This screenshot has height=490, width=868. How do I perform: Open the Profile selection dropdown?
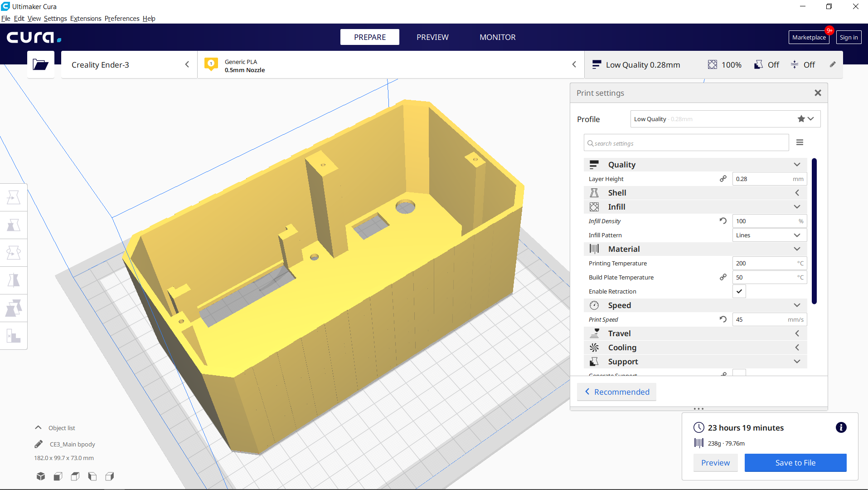pos(725,119)
